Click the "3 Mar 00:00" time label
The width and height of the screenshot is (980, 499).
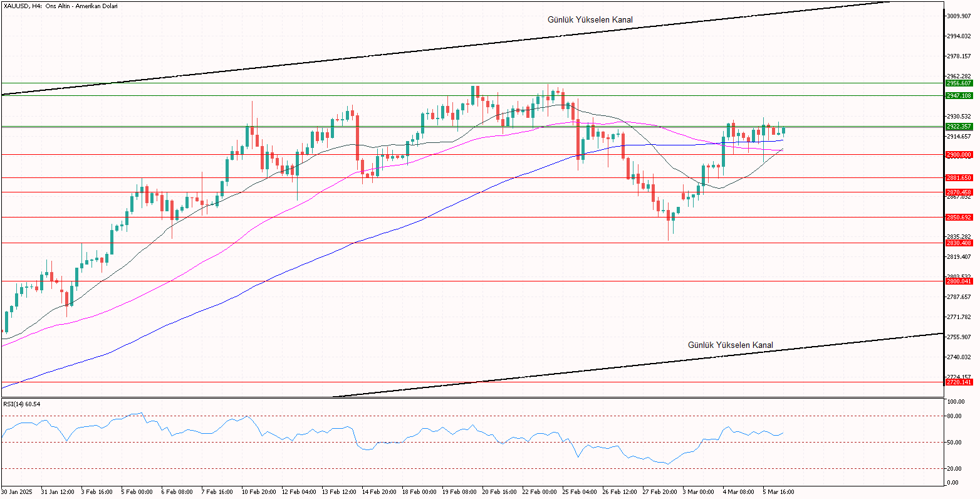[x=699, y=491]
